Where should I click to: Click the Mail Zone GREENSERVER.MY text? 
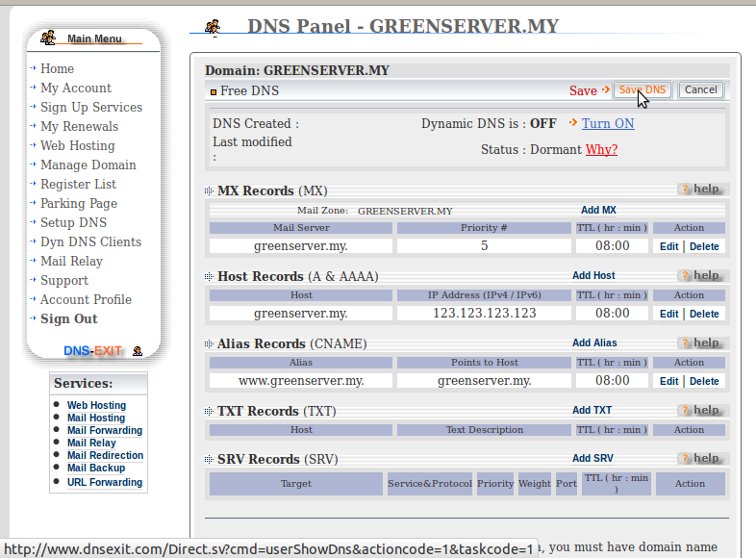tap(405, 212)
